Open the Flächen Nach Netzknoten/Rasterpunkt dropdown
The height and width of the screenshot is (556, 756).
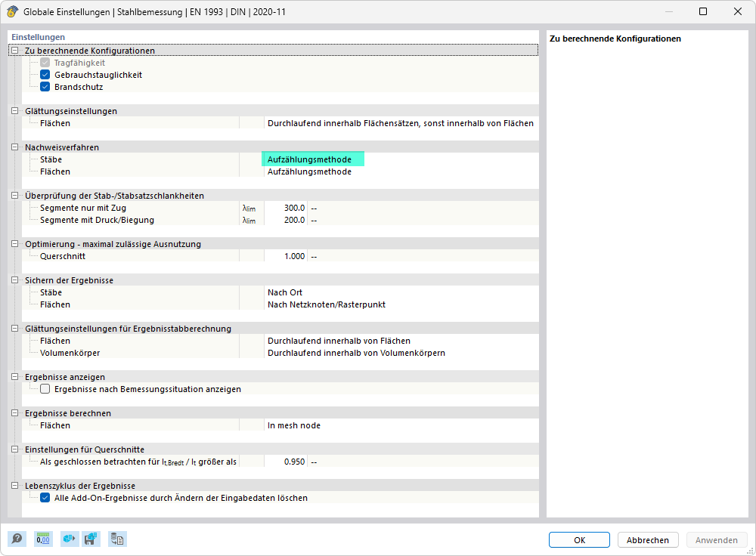coord(401,304)
